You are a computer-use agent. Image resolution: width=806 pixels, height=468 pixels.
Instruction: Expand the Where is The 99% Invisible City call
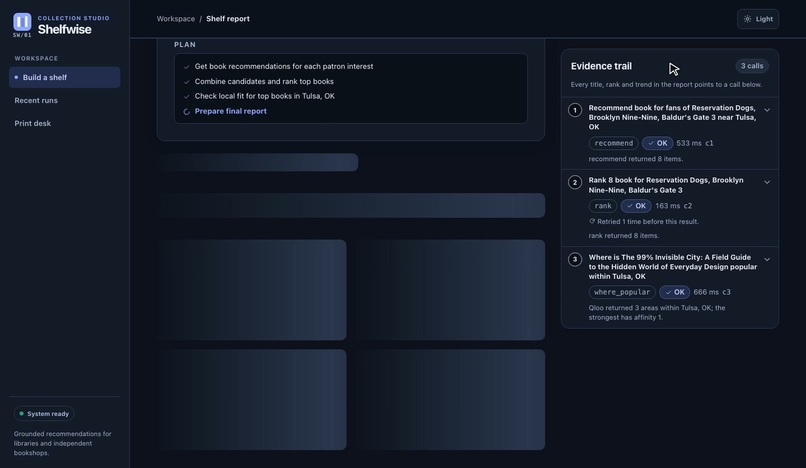point(766,260)
